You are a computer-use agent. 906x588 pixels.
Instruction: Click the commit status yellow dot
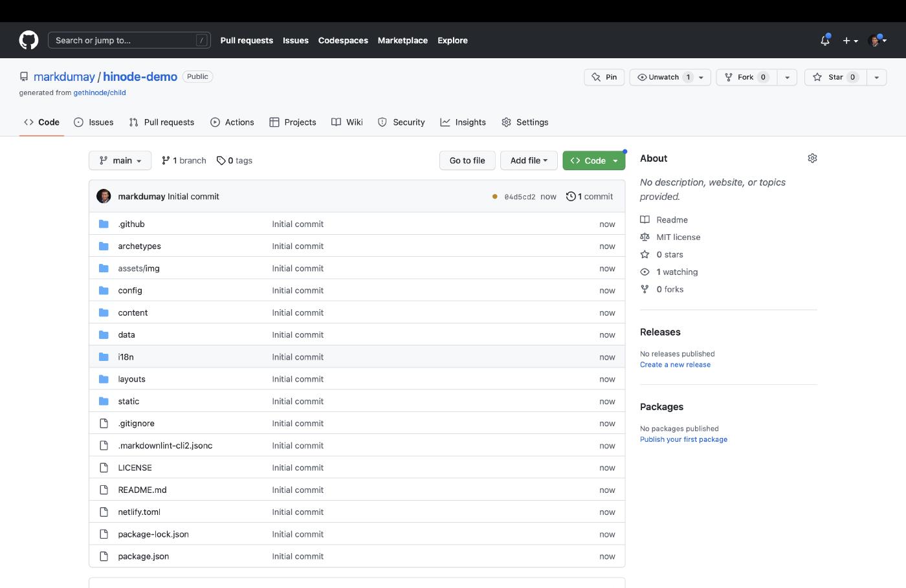pos(495,197)
